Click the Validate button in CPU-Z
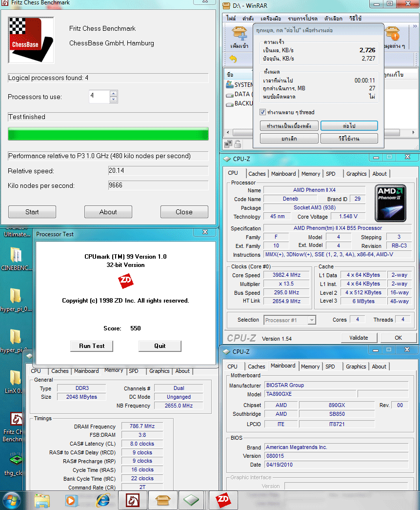The image size is (420, 510). [x=359, y=338]
